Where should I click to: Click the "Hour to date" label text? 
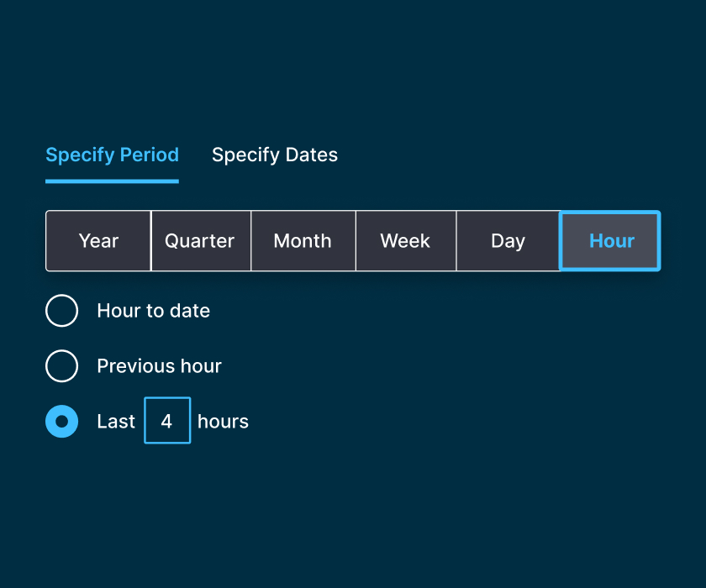pyautogui.click(x=154, y=311)
